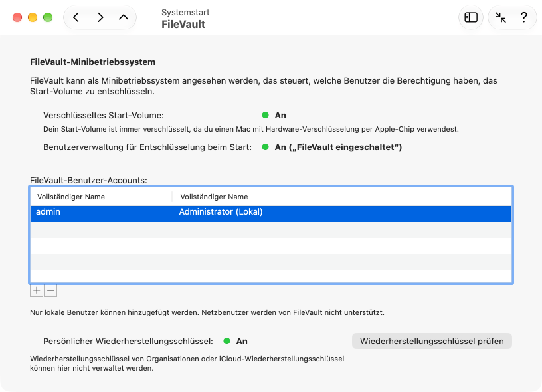Click the Systemstart breadcrumb text
This screenshot has width=542, height=392.
(x=185, y=13)
